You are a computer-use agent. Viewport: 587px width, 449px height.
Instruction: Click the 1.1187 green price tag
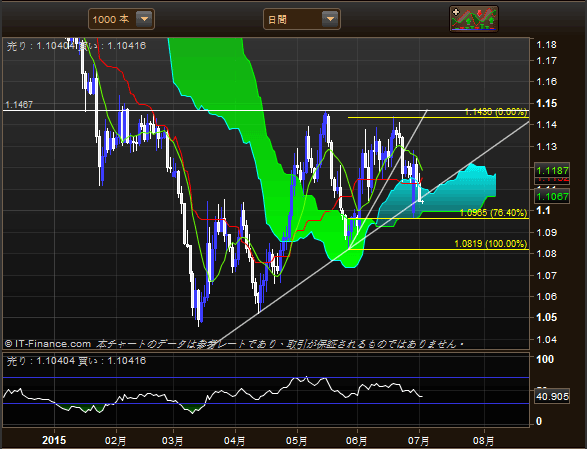click(x=552, y=170)
